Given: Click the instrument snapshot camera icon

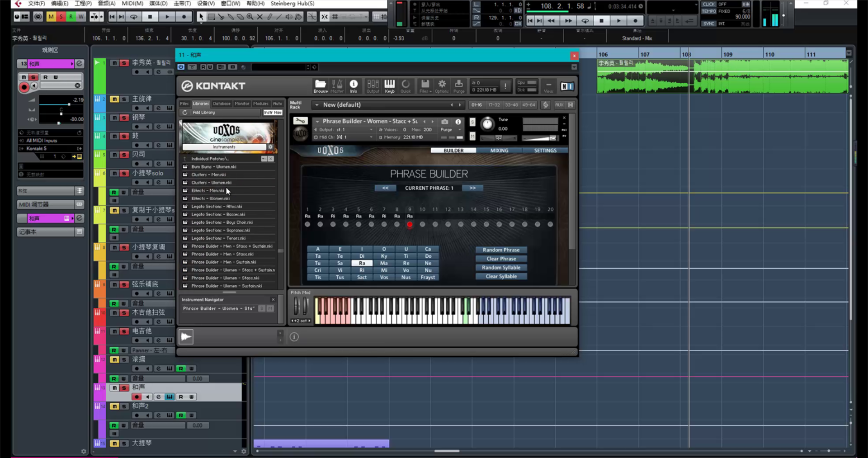Looking at the screenshot, I should point(445,122).
